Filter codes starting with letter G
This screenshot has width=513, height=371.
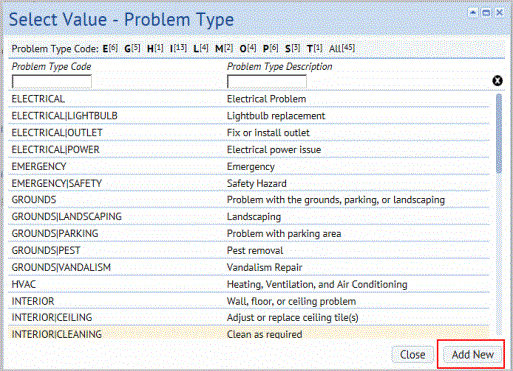(132, 48)
